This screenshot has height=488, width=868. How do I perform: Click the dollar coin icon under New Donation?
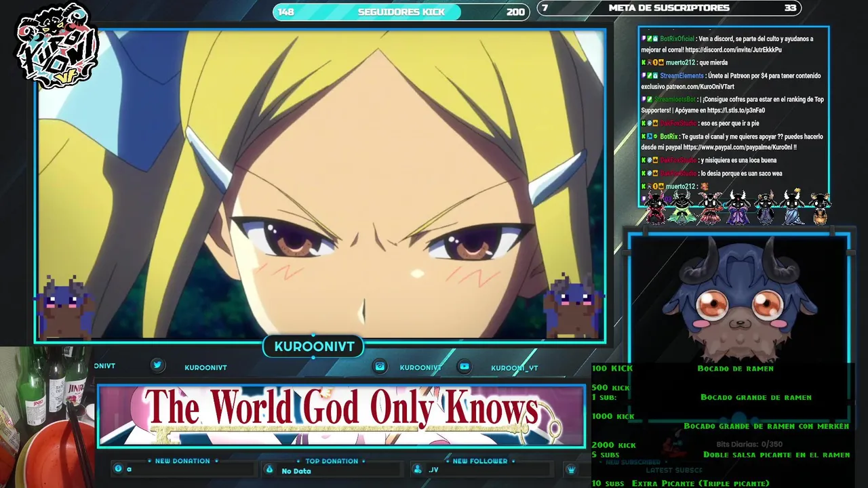point(119,469)
